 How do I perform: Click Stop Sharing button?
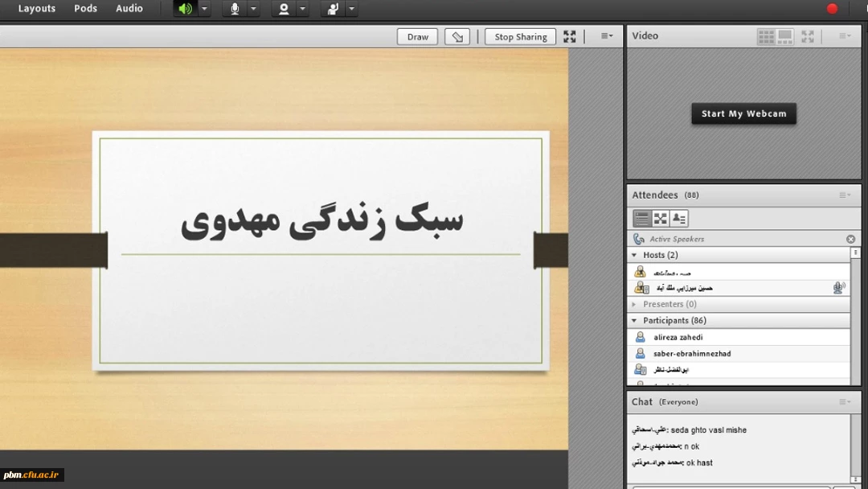pyautogui.click(x=520, y=37)
